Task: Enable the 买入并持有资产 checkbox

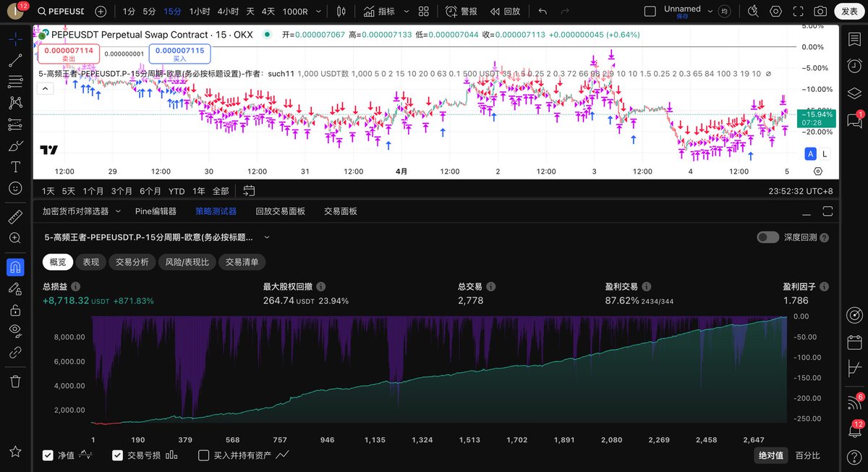Action: coord(204,455)
